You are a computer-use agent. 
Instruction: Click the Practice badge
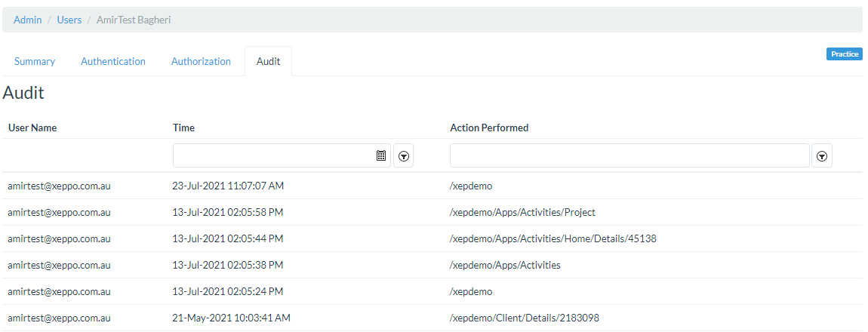[845, 54]
